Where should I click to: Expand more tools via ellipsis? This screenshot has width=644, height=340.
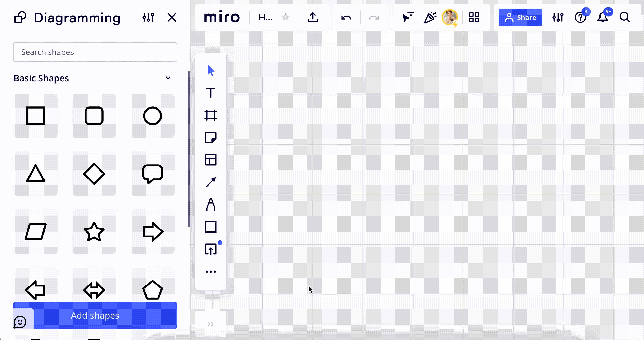click(211, 271)
